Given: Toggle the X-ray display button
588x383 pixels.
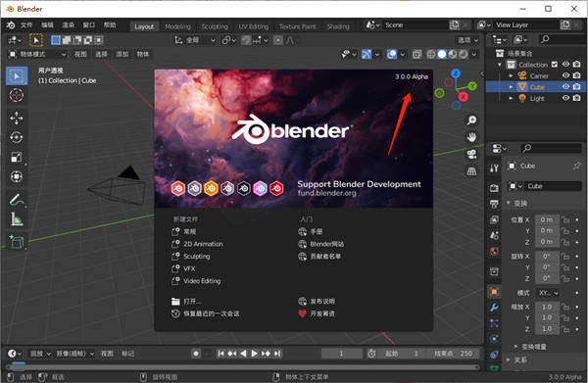Looking at the screenshot, I should (x=416, y=54).
